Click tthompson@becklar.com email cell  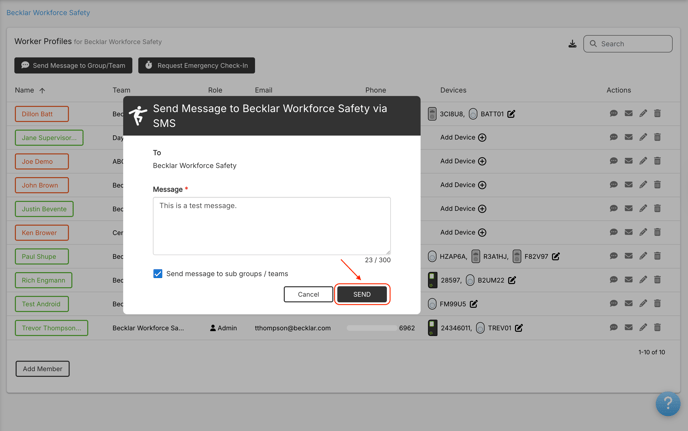click(293, 328)
